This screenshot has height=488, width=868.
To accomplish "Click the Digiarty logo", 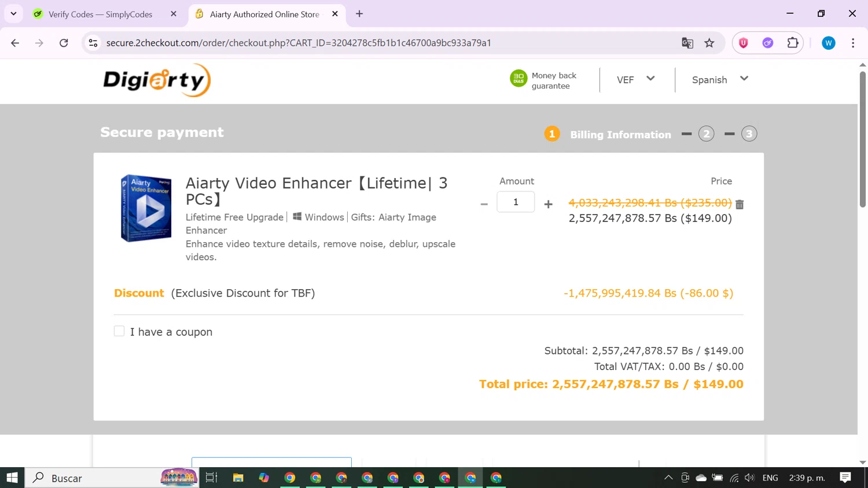I will click(x=157, y=80).
